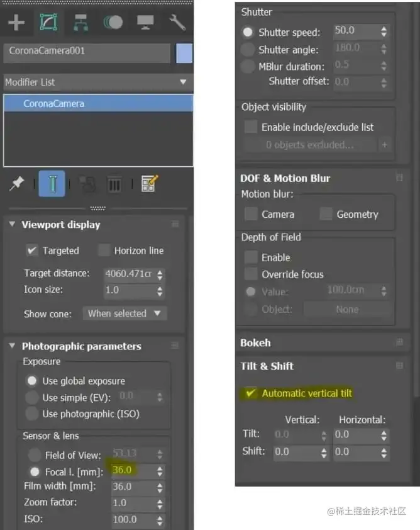This screenshot has height=530, width=420.
Task: Select Use global exposure radio
Action: (x=32, y=381)
